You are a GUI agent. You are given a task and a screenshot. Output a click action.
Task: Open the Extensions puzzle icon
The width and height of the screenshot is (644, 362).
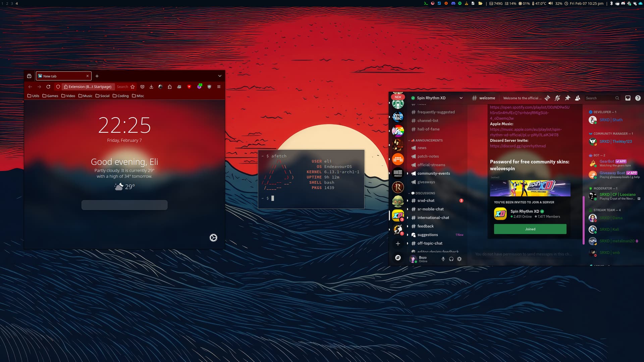coord(170,86)
